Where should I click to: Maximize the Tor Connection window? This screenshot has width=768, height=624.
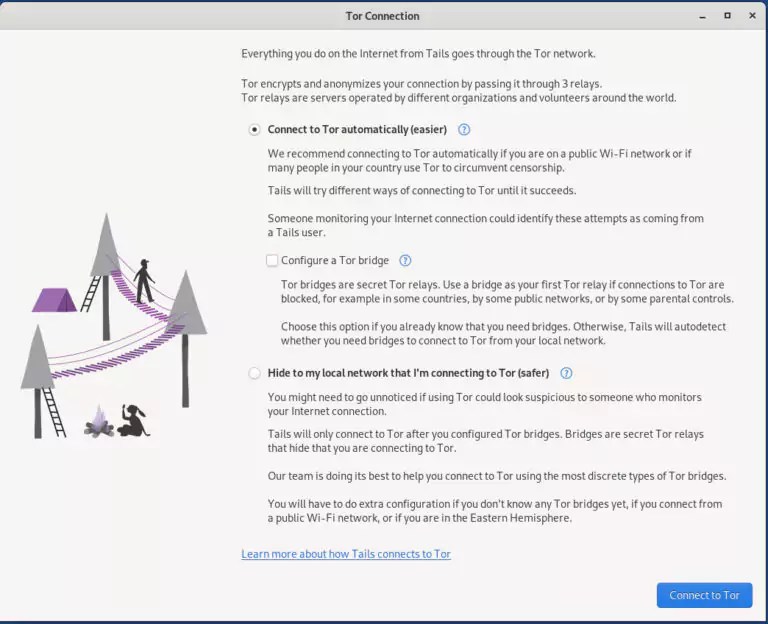pos(727,16)
